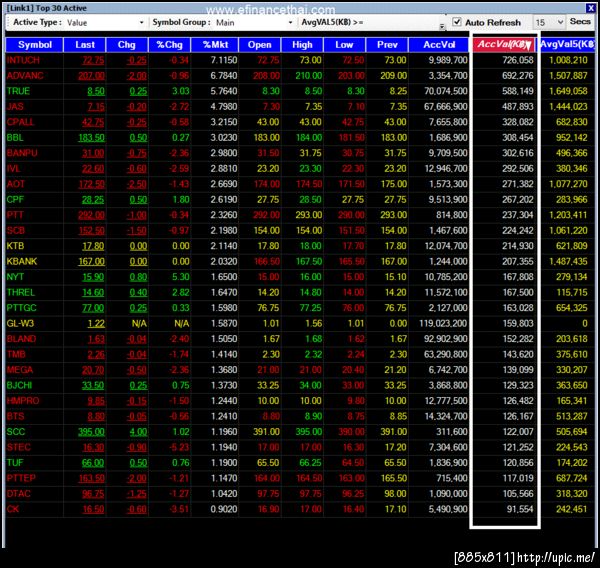The width and height of the screenshot is (600, 568).
Task: Select the TMB symbol
Action: [16, 354]
